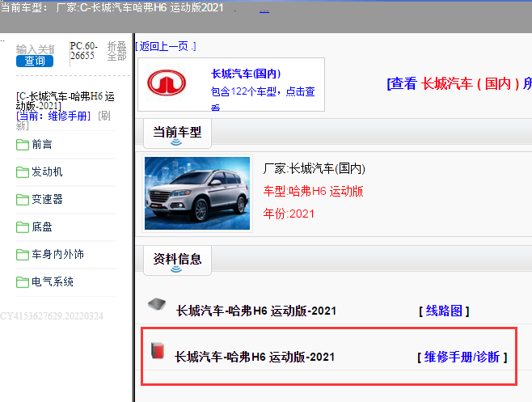Click PC.60-26655 text in sidebar
The image size is (532, 402).
point(84,51)
